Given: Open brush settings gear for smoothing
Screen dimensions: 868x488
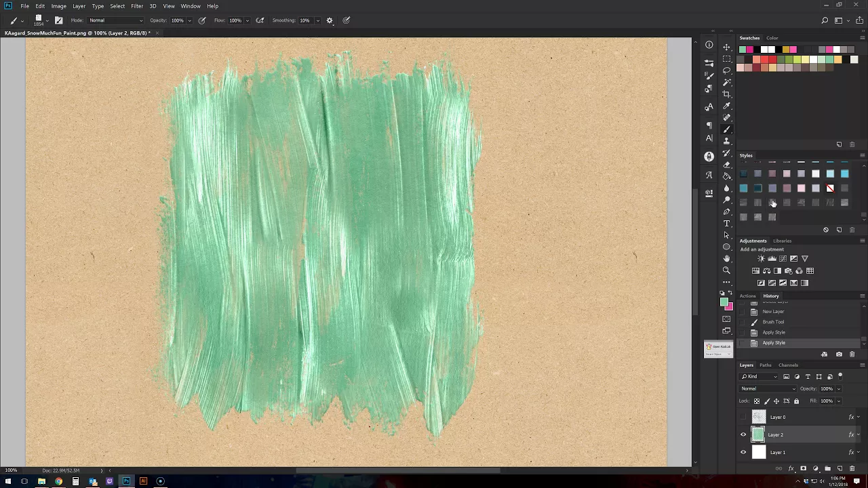Looking at the screenshot, I should point(330,20).
